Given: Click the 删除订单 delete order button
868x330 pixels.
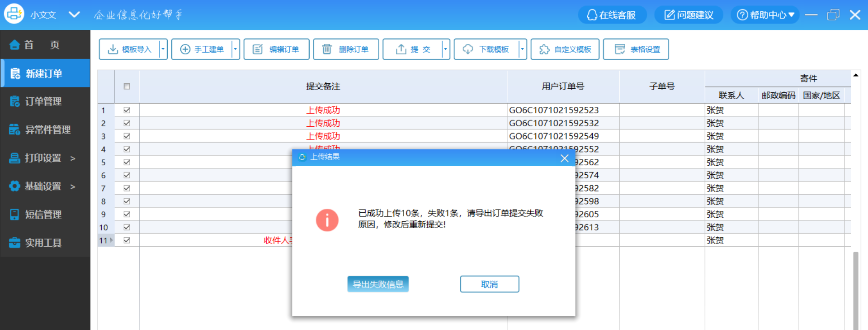Looking at the screenshot, I should point(346,49).
